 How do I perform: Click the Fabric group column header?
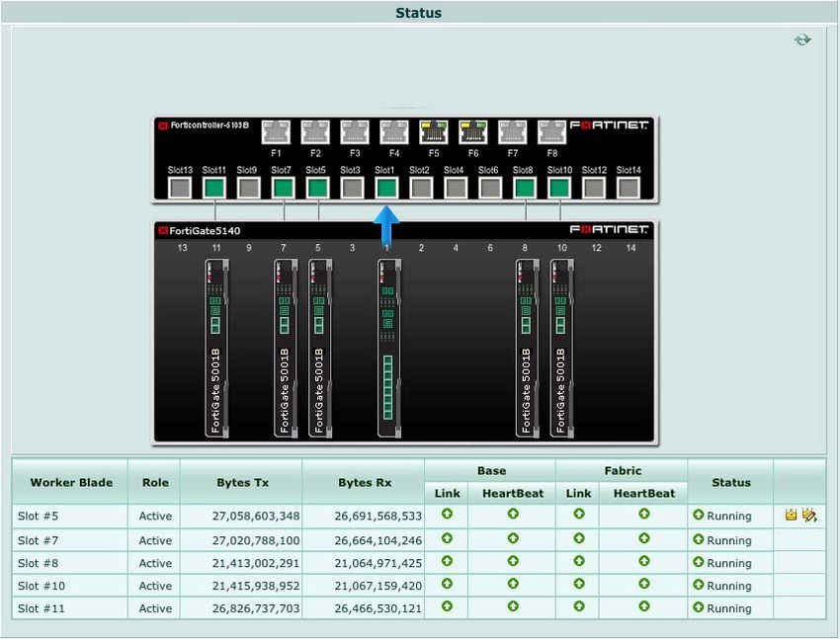click(622, 470)
